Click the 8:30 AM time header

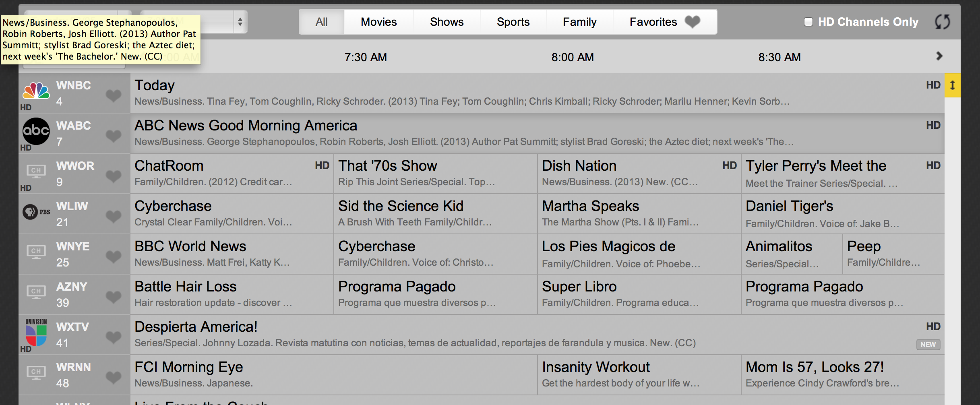point(779,57)
